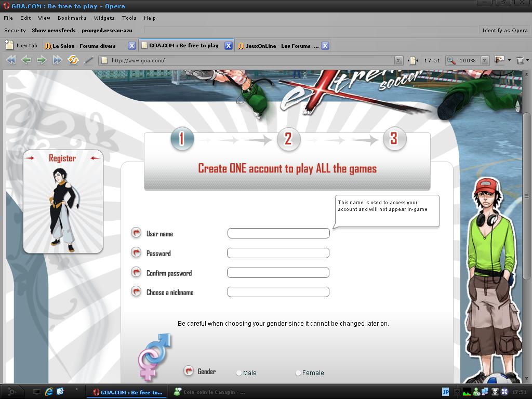Click into the Password field

pos(278,253)
